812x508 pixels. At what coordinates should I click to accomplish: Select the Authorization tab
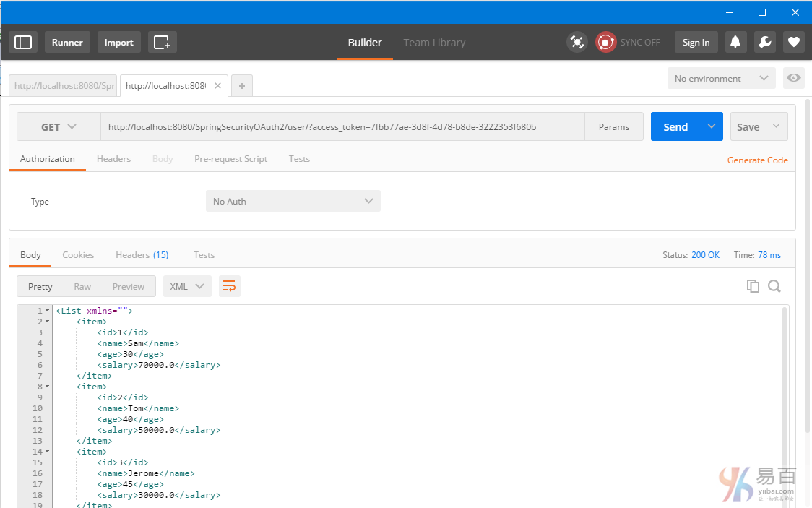pos(47,159)
